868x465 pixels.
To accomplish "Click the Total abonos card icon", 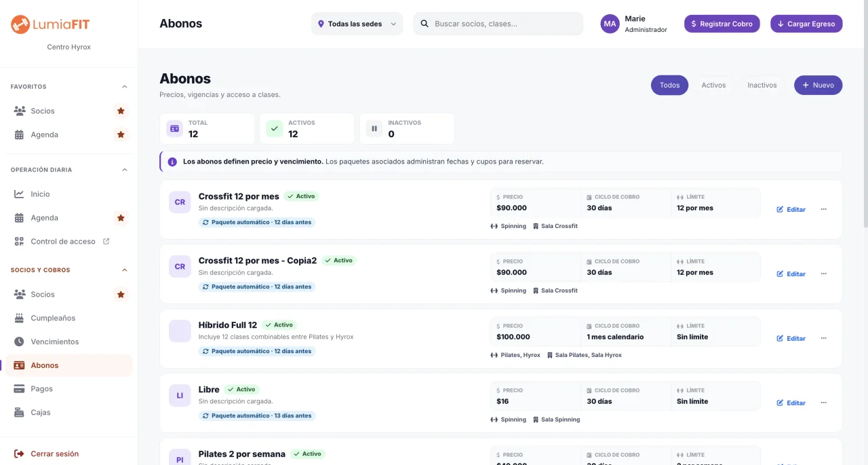I will [x=175, y=128].
